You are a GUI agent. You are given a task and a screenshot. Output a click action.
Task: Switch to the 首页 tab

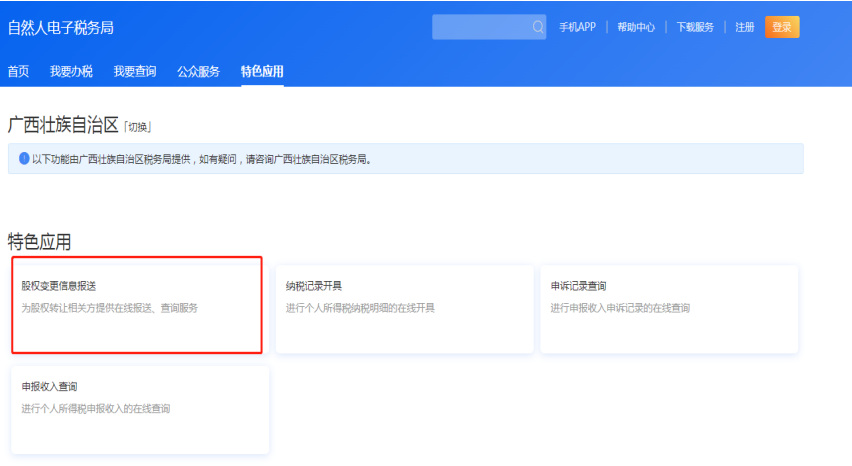tap(18, 71)
